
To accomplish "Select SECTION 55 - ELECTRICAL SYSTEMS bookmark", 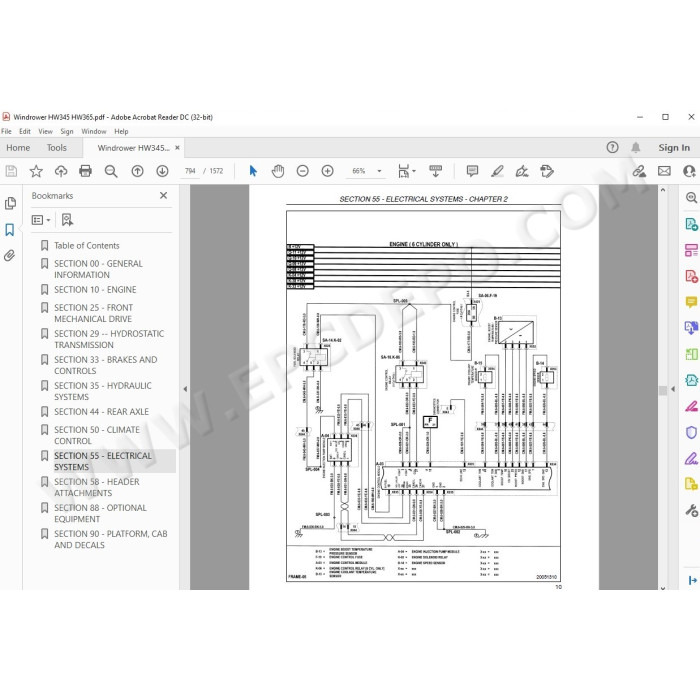I will pyautogui.click(x=103, y=461).
